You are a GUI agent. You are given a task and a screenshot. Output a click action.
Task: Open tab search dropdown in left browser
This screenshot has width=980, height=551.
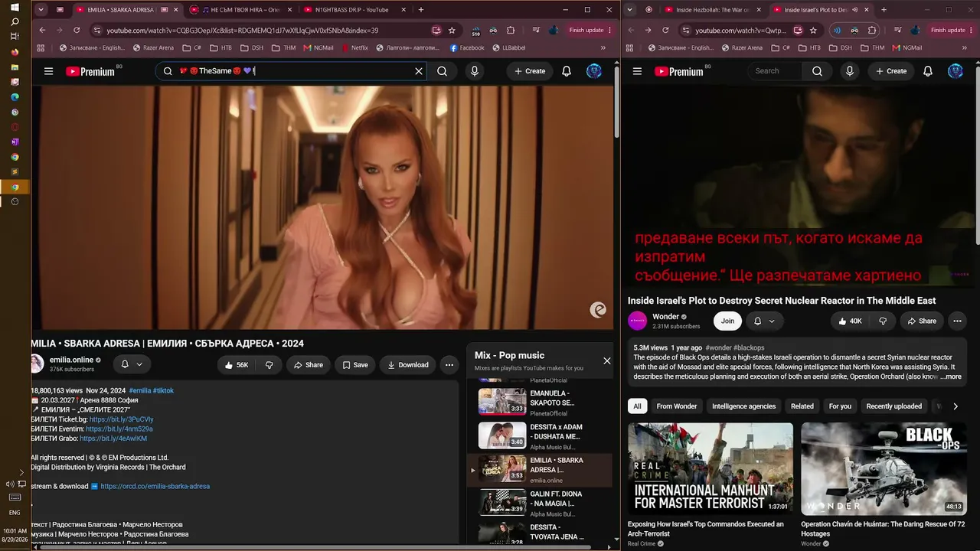pyautogui.click(x=41, y=10)
